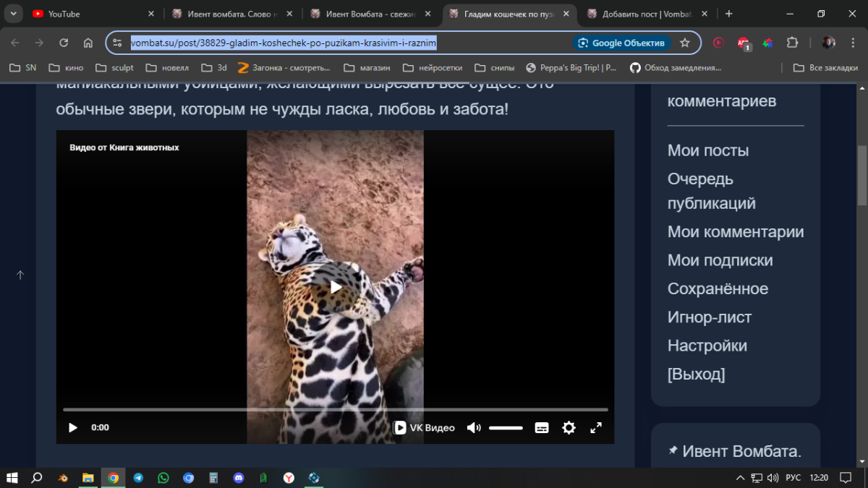Close the 'Гладим кошечек по пузикам' tab

[x=566, y=14]
